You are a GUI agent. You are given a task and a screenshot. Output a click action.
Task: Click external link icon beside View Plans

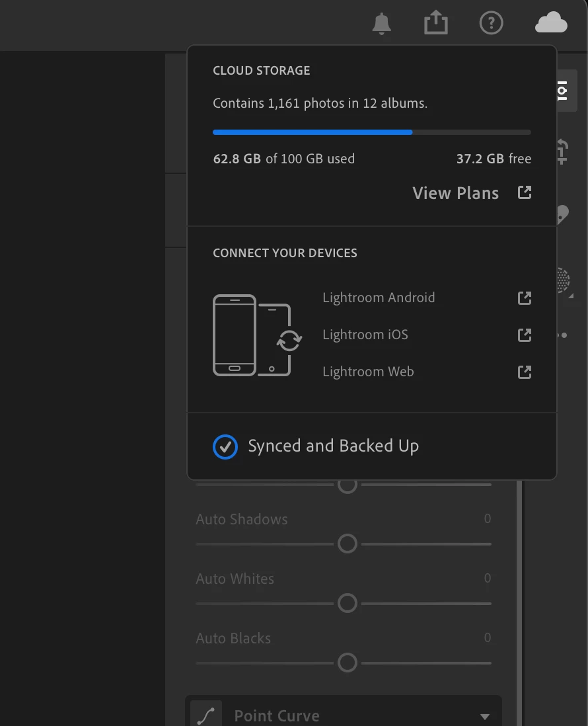tap(524, 192)
